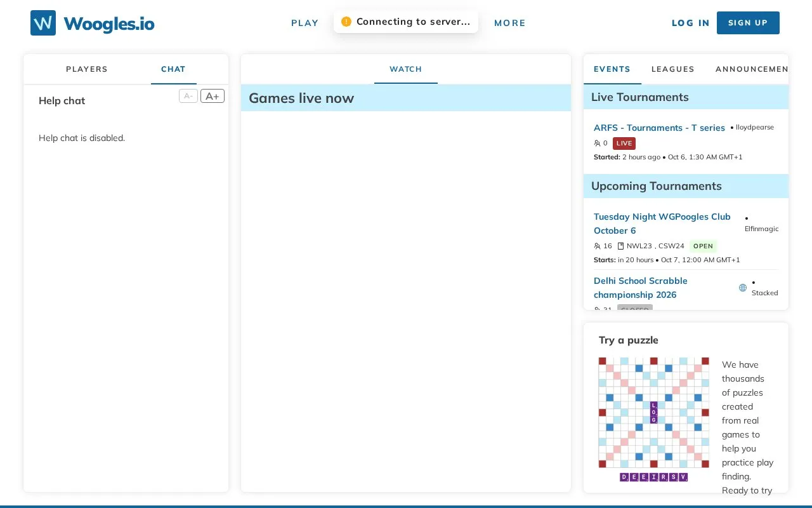Screen dimensions: 812x508
Task: Switch to the PLAYERS tab
Action: tap(87, 69)
